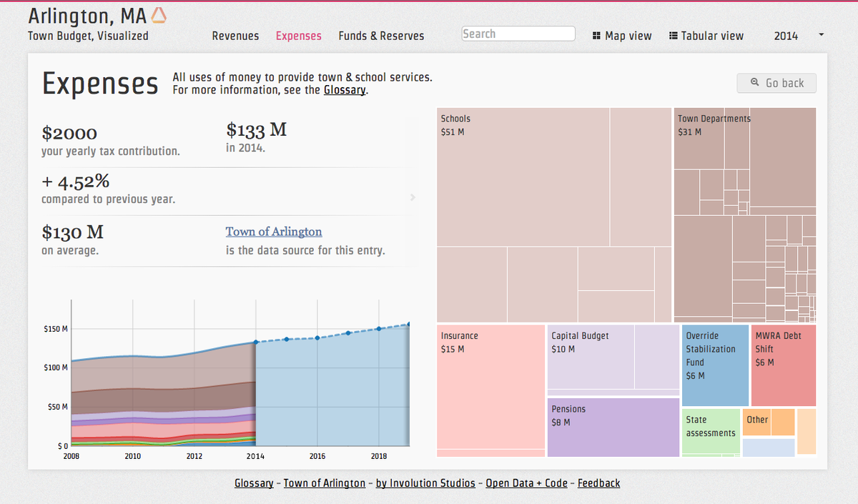Click the 2014 data point on the trend chart
The width and height of the screenshot is (858, 504).
point(256,341)
